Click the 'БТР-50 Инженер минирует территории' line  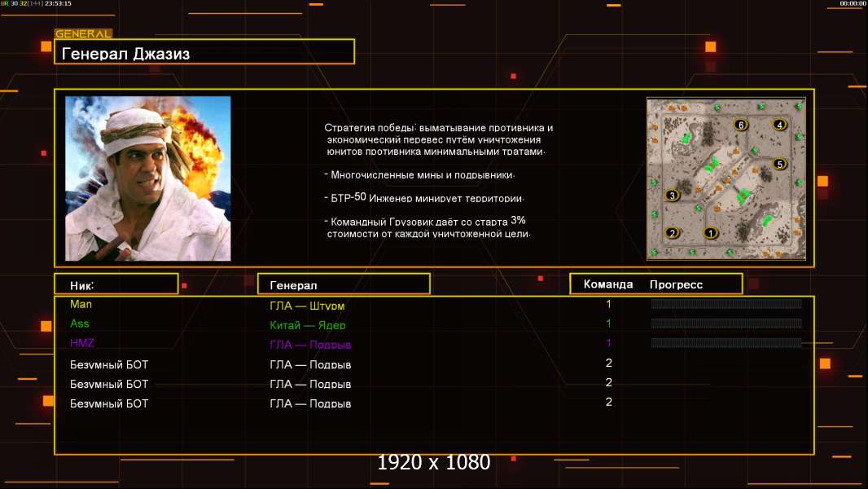[424, 197]
